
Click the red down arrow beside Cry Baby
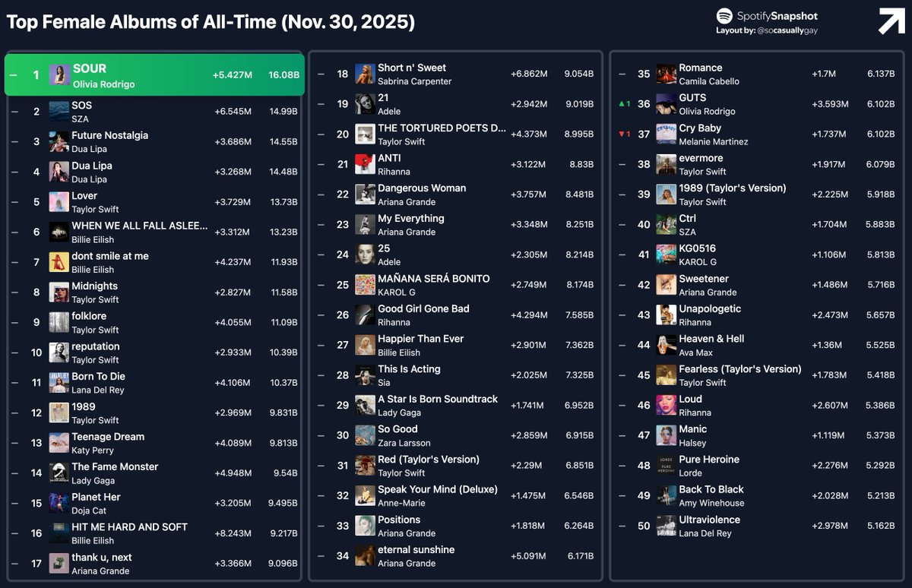[x=620, y=134]
